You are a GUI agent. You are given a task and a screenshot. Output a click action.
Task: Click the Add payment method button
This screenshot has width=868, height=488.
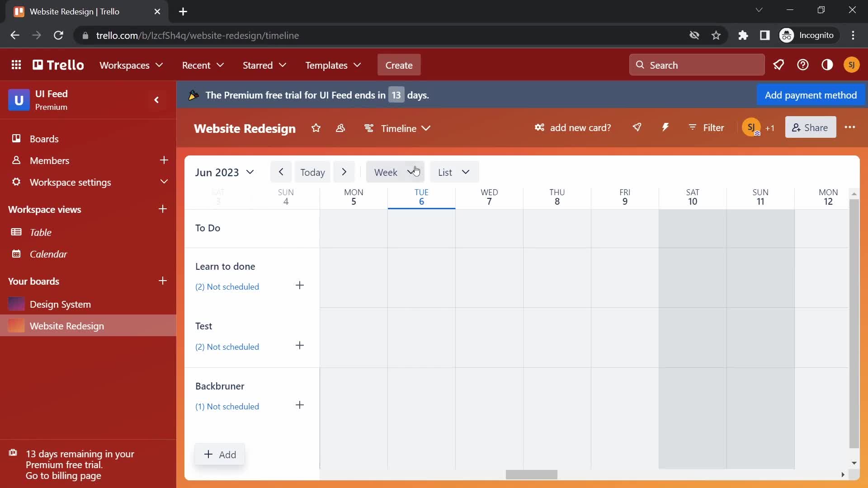[811, 95]
